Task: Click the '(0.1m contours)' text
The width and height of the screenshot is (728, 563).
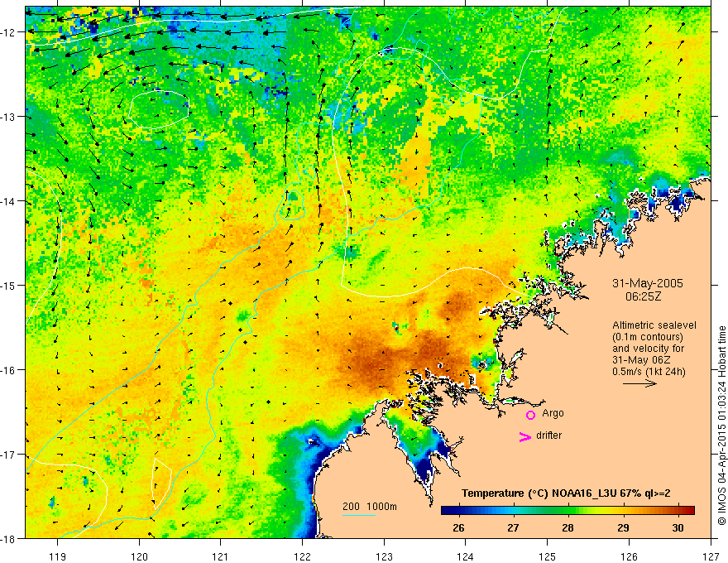Action: click(x=648, y=337)
